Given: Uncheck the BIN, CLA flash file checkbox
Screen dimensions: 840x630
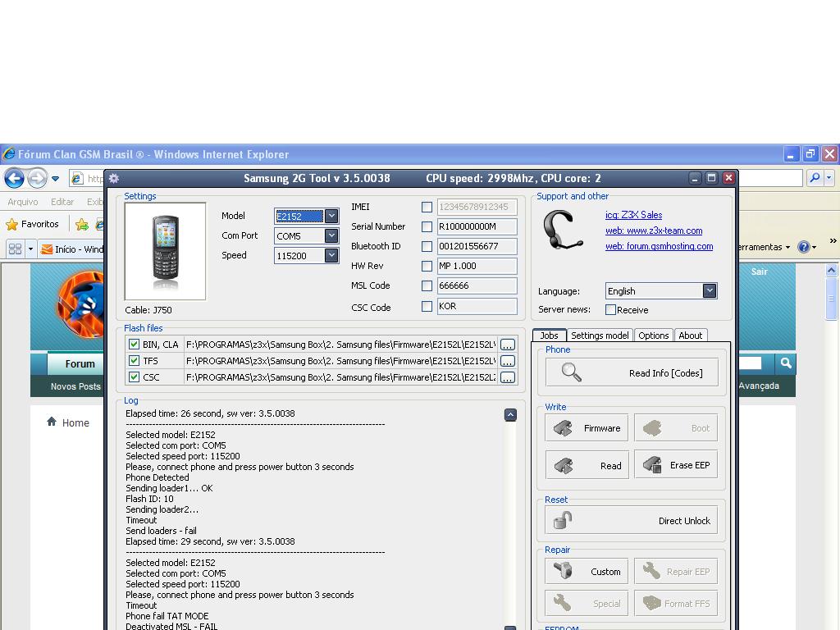Looking at the screenshot, I should (x=134, y=345).
